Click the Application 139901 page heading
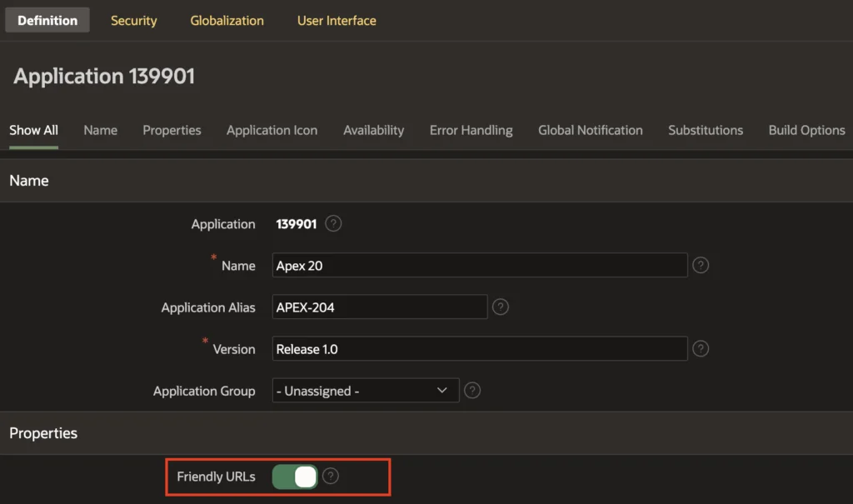This screenshot has width=853, height=504. tap(104, 76)
